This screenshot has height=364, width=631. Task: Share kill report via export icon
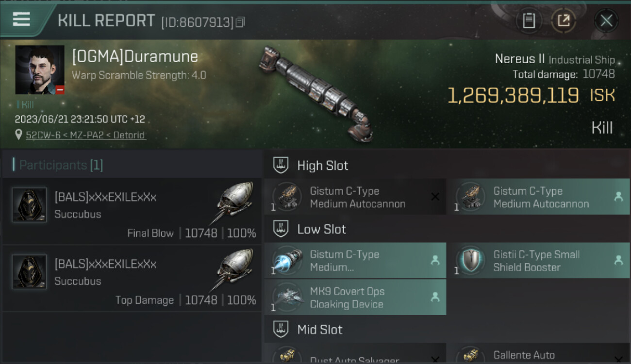[x=564, y=20]
